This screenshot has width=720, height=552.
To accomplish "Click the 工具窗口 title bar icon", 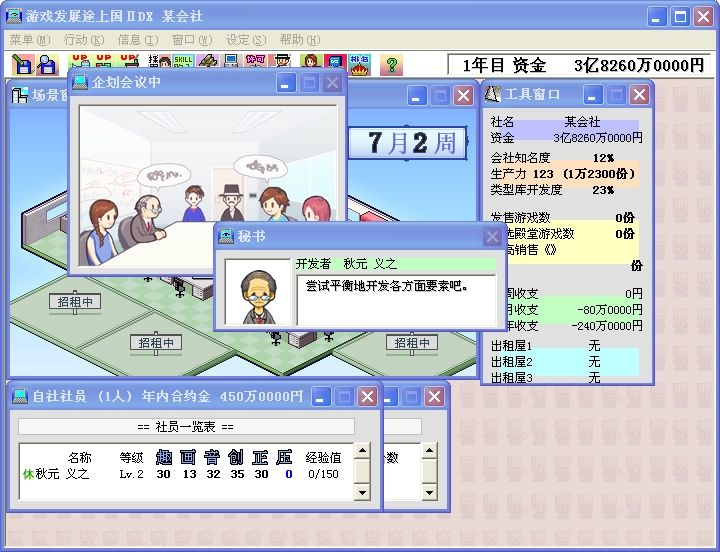I will pos(493,94).
